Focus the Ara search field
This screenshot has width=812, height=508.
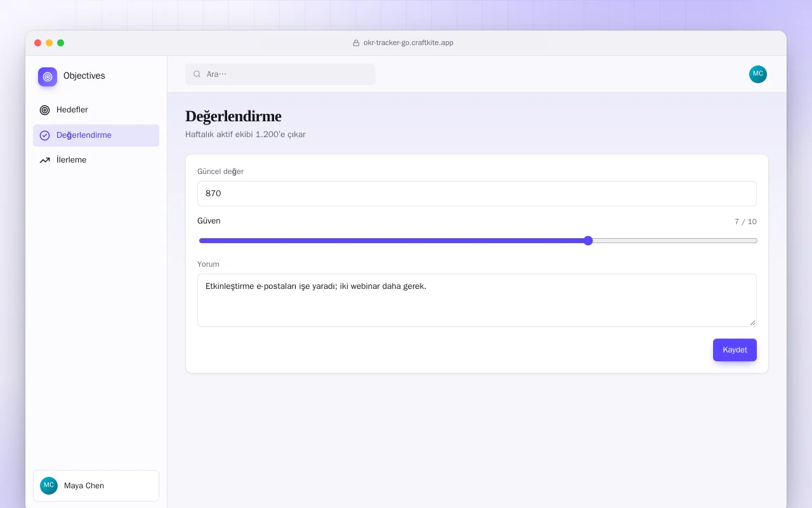(280, 74)
